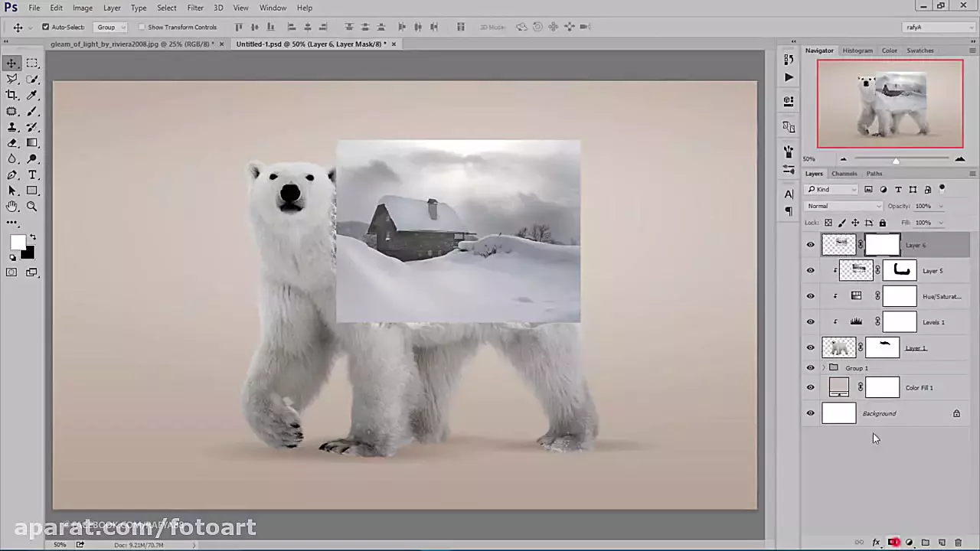Select the Crop tool

[12, 96]
